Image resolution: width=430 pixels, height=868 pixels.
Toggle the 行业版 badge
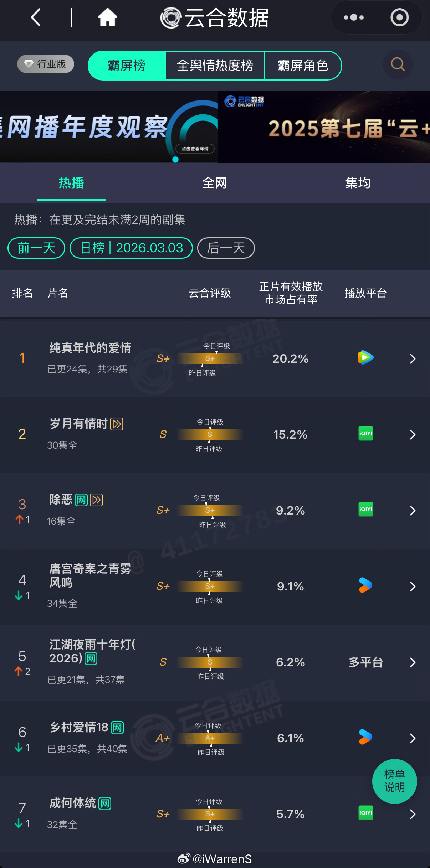pyautogui.click(x=45, y=63)
